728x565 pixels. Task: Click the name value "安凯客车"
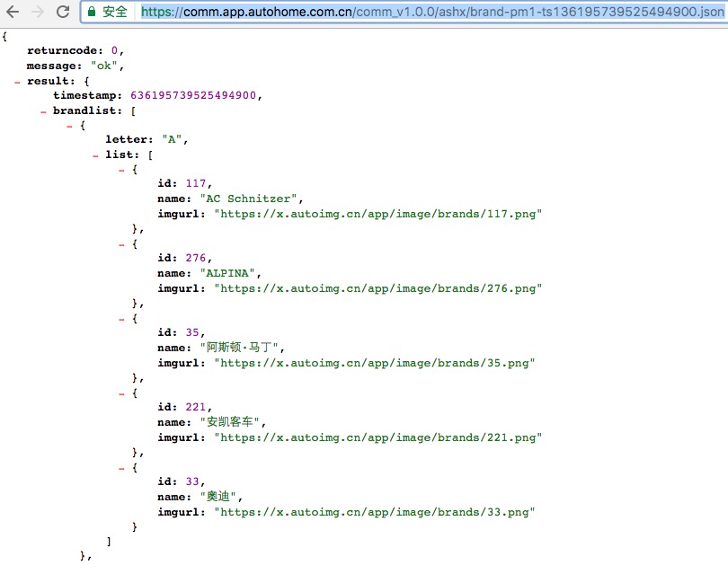click(230, 422)
